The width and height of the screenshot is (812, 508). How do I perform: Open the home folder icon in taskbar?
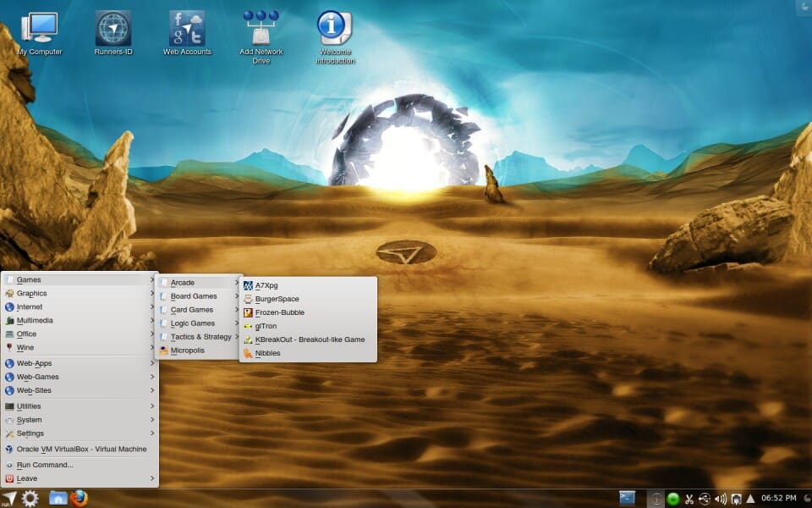[58, 498]
